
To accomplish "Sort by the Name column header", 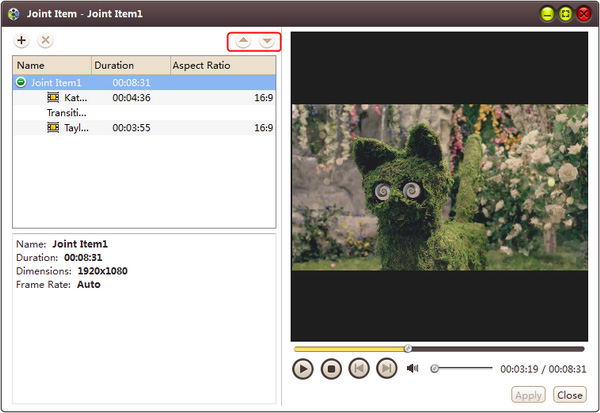I will pos(50,66).
